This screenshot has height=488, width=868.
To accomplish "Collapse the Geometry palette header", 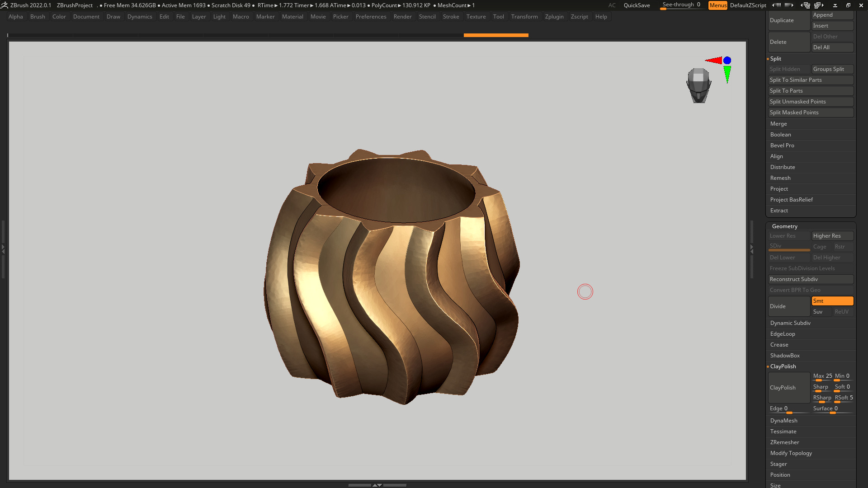I will [785, 226].
